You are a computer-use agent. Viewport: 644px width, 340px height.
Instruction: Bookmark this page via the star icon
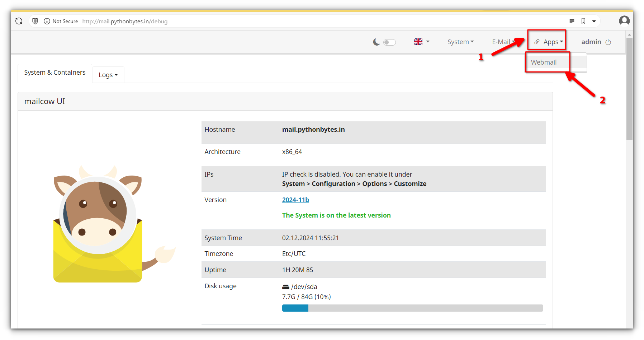point(583,21)
